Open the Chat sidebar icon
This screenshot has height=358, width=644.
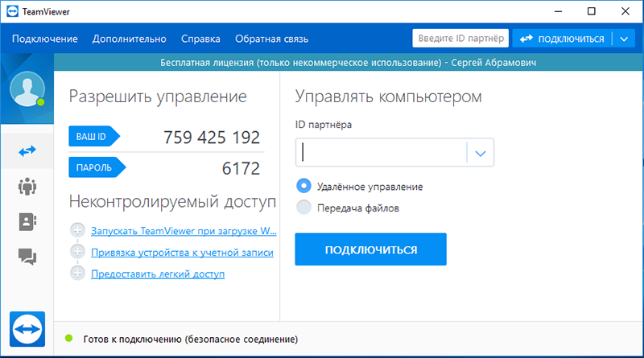coord(27,257)
